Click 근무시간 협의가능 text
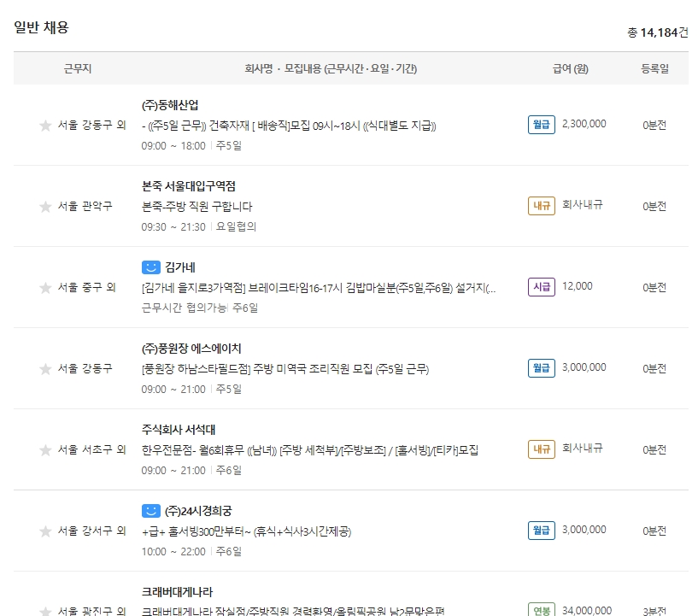Screen dimensions: 698x616 [184, 308]
